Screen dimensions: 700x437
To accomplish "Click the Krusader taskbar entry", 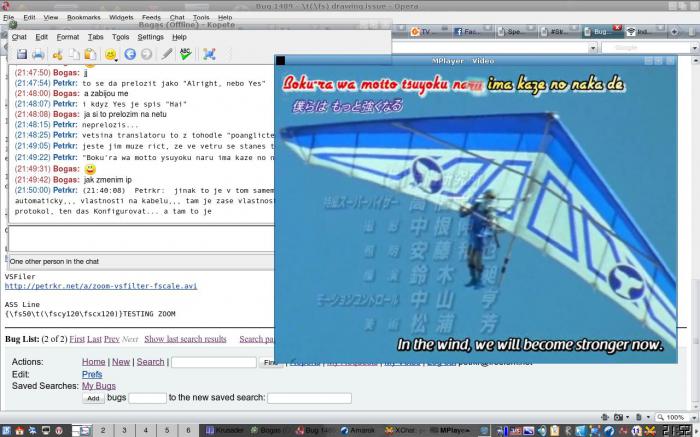I will (x=225, y=431).
